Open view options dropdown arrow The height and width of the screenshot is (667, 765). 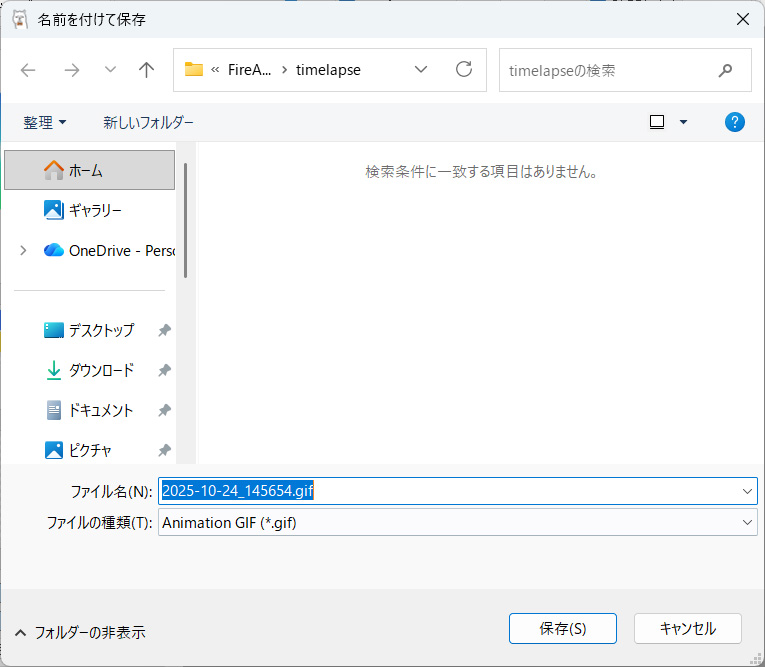point(684,122)
